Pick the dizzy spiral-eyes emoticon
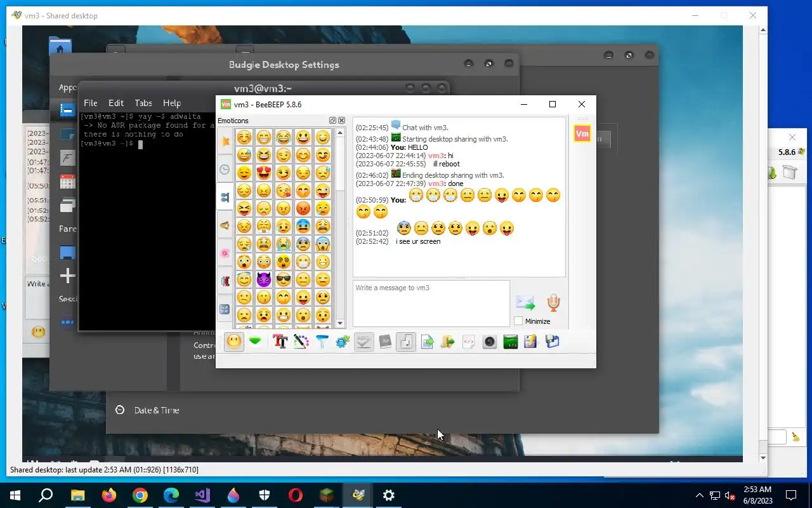The image size is (812, 508). 284,262
